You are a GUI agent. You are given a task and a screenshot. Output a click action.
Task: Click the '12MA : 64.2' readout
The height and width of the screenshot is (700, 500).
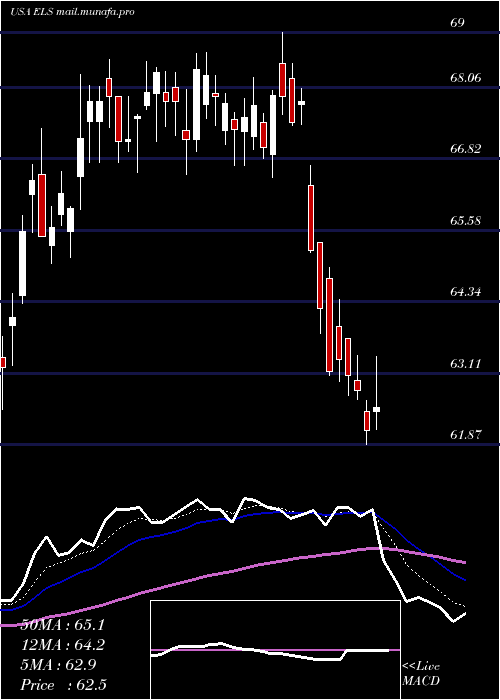click(63, 645)
